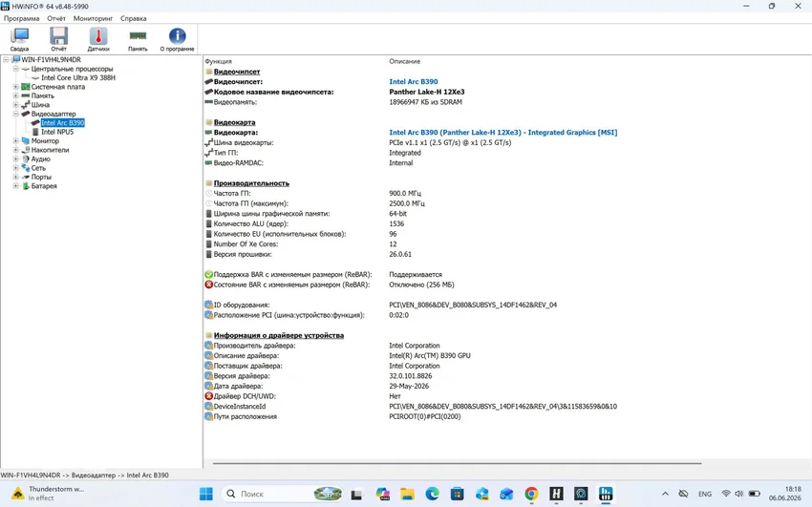Open the Сводка summary toolbar button
Screen dimensions: 812x507
pos(19,39)
